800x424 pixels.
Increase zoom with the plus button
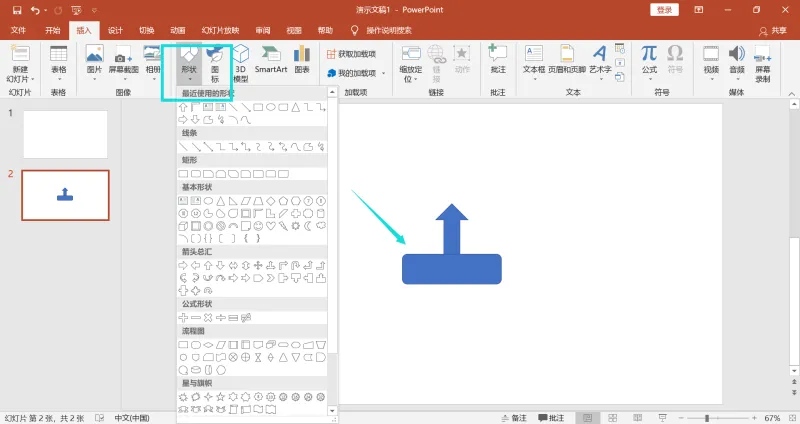pyautogui.click(x=755, y=418)
